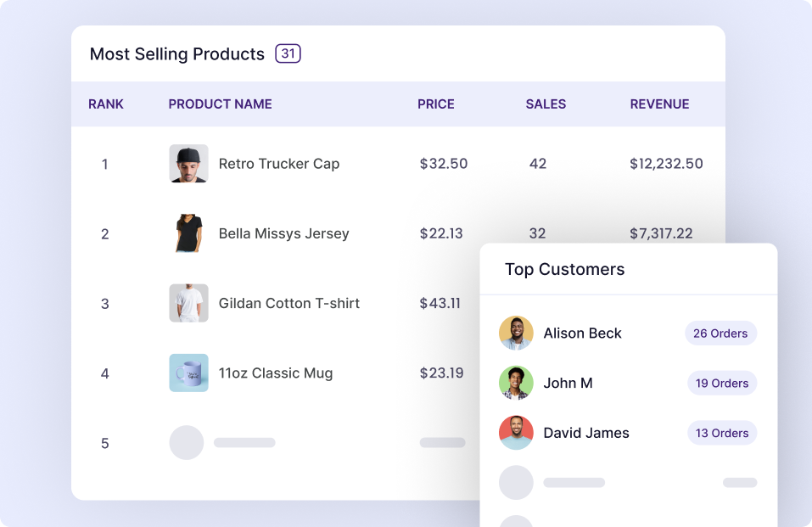Click Alison Beck's avatar
Viewport: 812px width, 527px height.
coord(516,334)
